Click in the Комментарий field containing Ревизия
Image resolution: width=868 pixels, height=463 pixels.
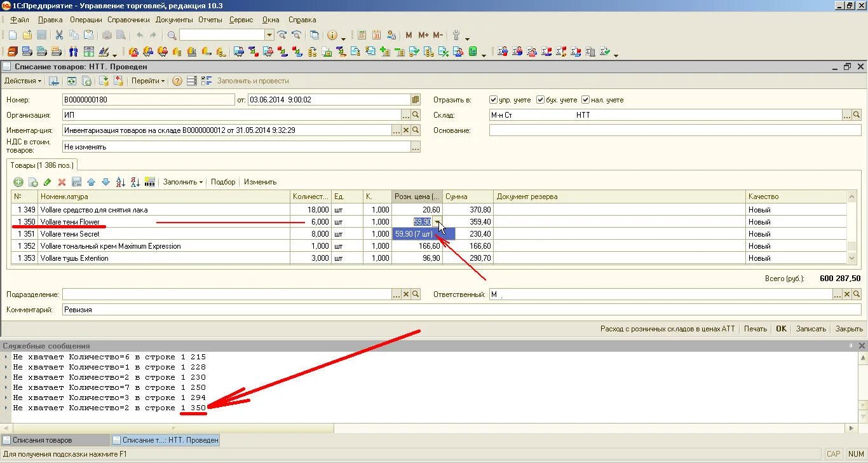[x=463, y=310]
